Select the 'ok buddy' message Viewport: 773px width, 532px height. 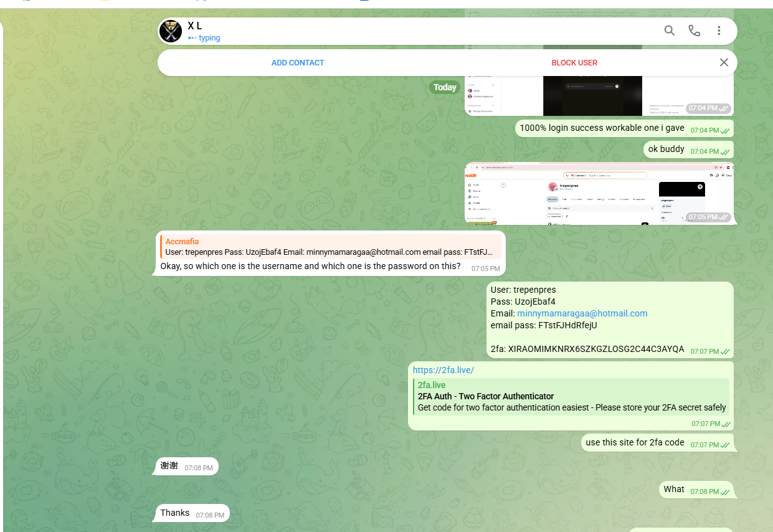(688, 150)
